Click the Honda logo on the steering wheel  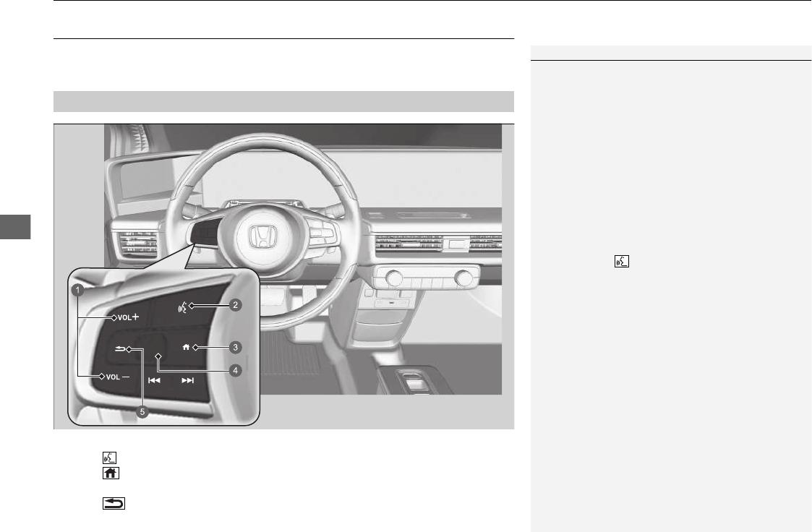pos(263,236)
